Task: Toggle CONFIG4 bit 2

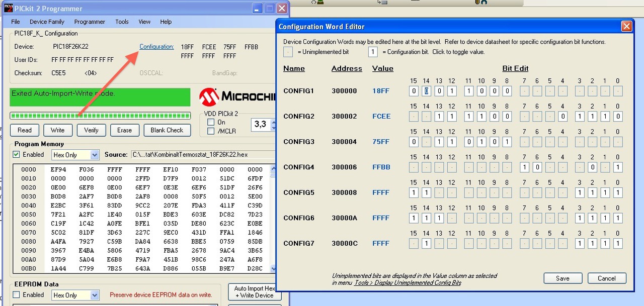Action: (x=593, y=167)
